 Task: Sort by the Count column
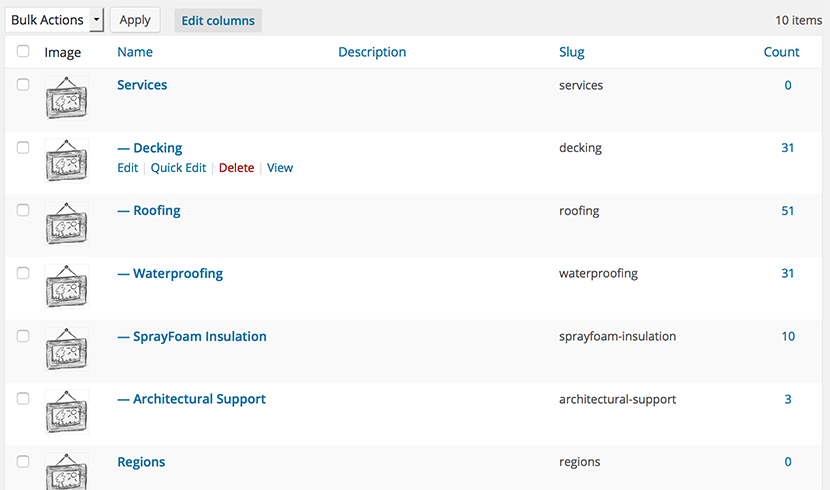(x=781, y=52)
